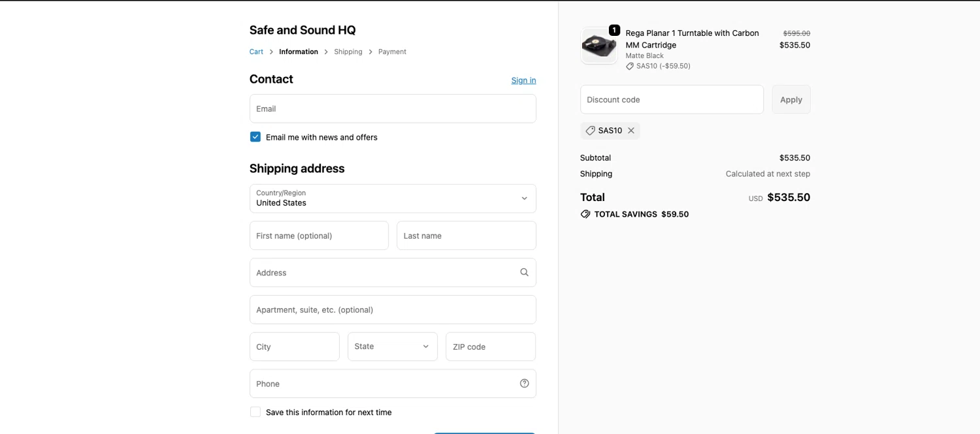Click the struck-through $595.00 price
Image resolution: width=980 pixels, height=434 pixels.
tap(796, 33)
